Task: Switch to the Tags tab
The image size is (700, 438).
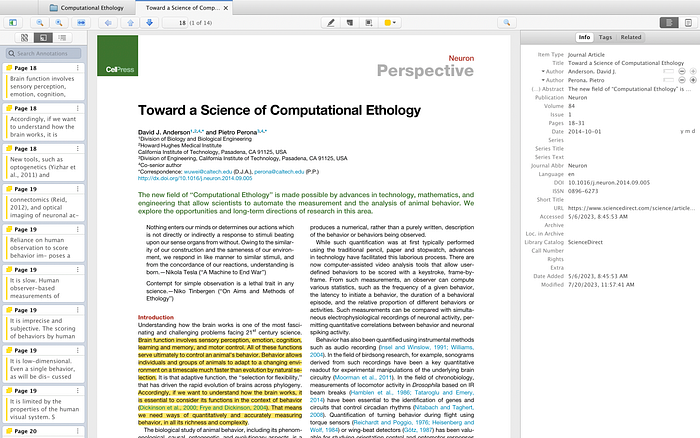Action: [x=606, y=37]
